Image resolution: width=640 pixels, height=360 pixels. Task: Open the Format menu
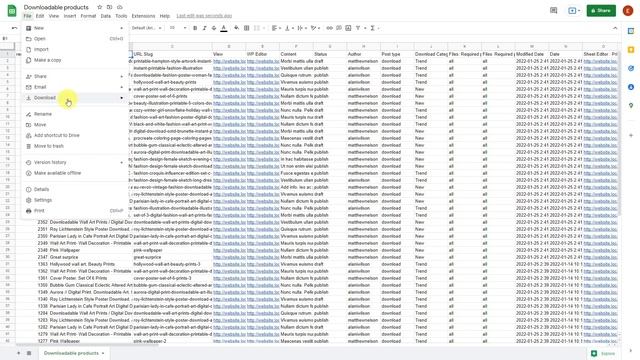point(88,16)
